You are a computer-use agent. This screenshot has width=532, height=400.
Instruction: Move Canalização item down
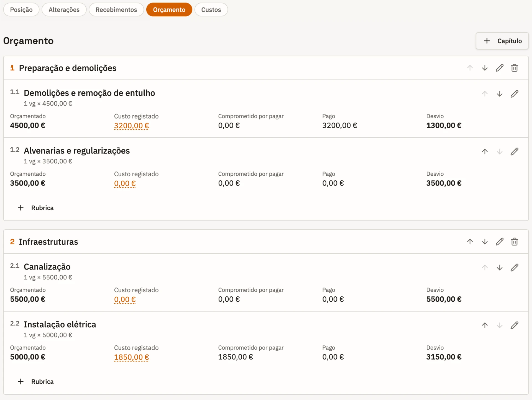click(x=499, y=268)
